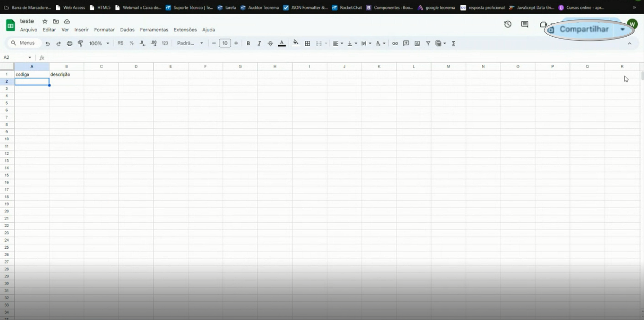
Task: Rename the document title teste
Action: [x=27, y=21]
